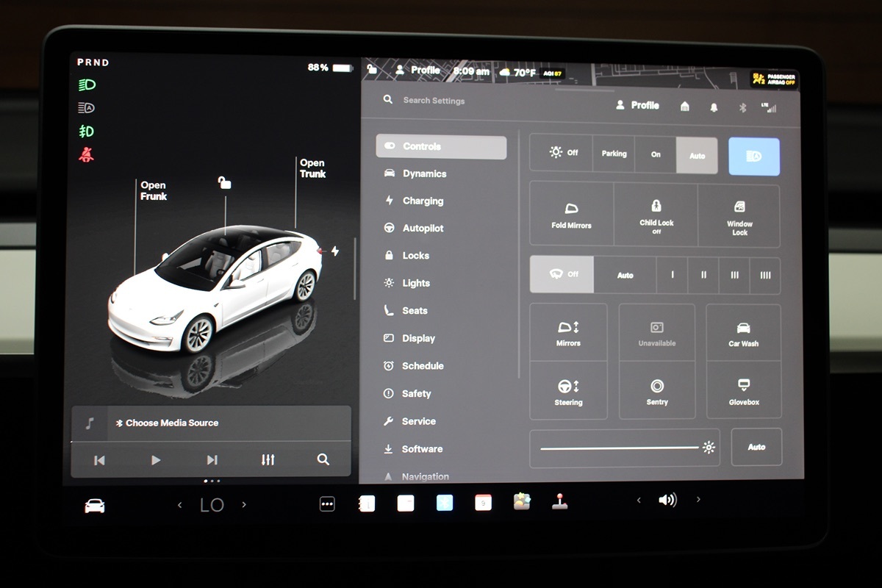
Task: Adjust Steering wheel position icon
Action: coord(568,386)
